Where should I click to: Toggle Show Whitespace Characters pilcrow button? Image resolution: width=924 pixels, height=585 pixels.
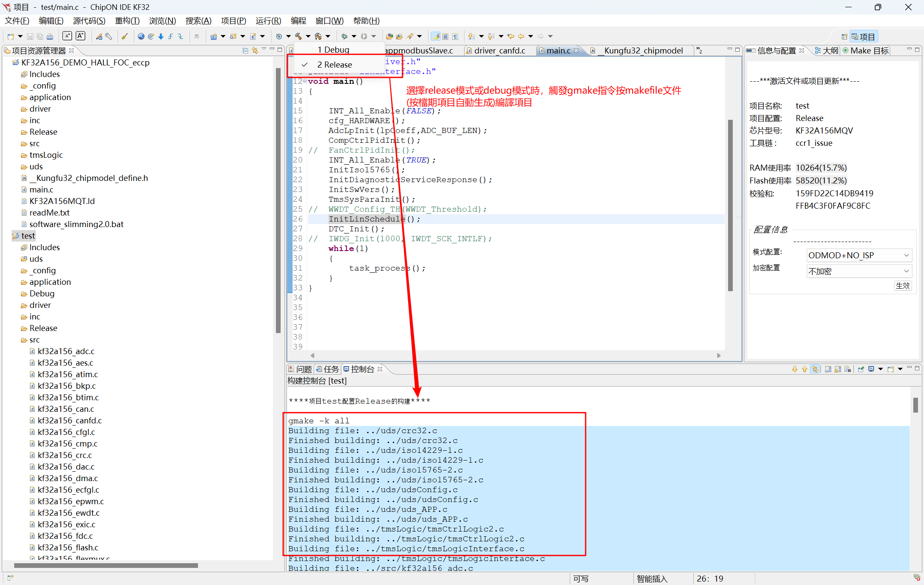[x=455, y=36]
